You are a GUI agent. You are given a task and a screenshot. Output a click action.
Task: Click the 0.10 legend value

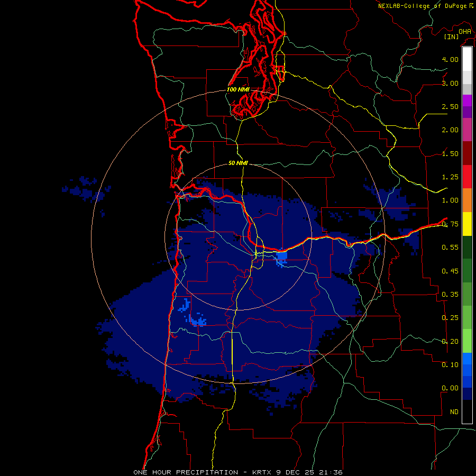click(x=450, y=365)
